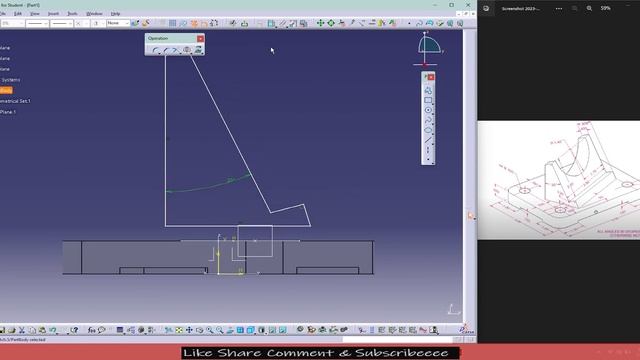Open the Window menu
This screenshot has height=360, width=640.
pos(94,13)
